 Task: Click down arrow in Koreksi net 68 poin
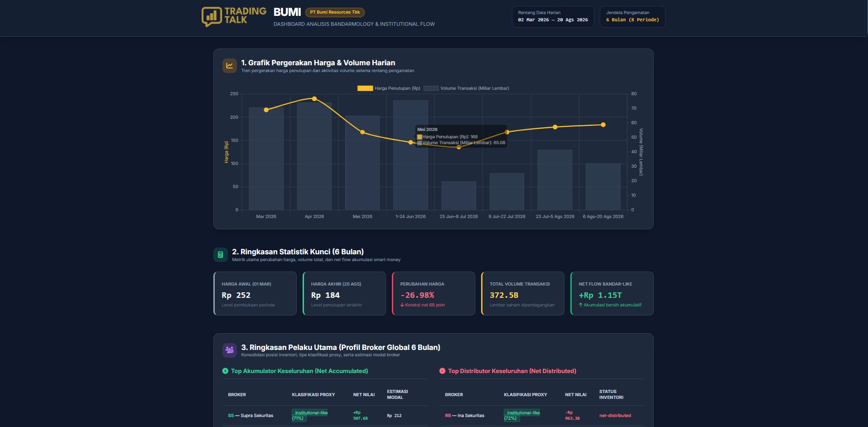[x=402, y=305]
